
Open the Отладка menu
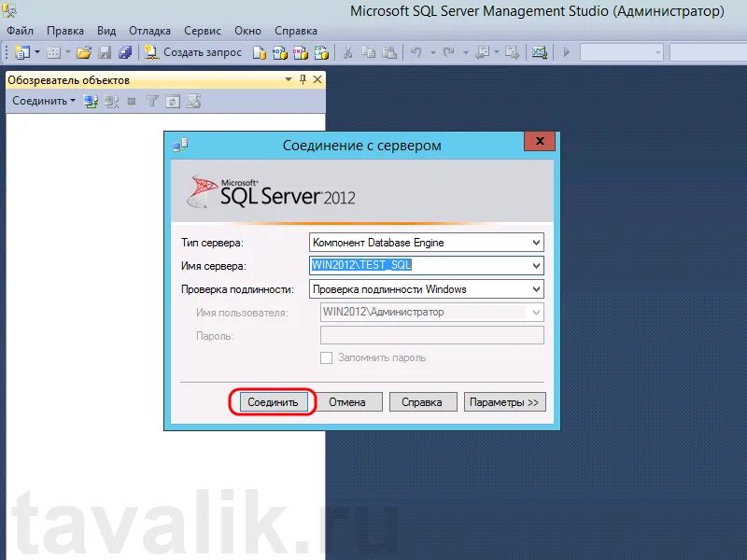149,31
